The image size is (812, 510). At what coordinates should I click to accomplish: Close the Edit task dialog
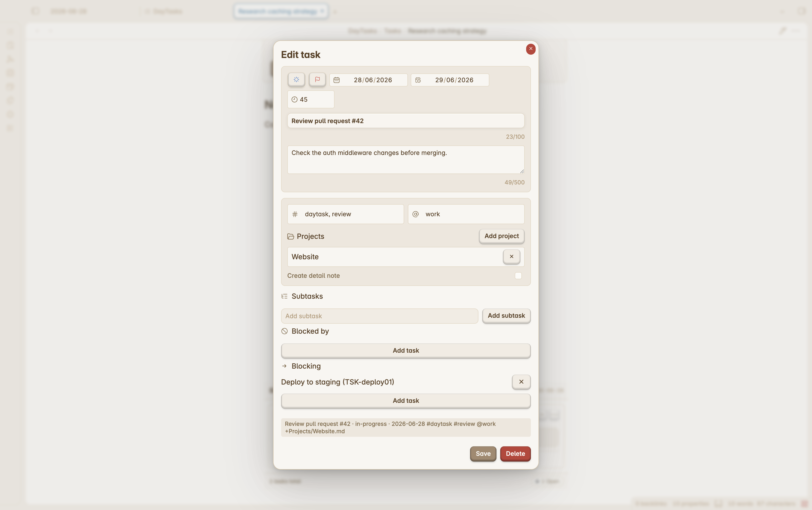click(x=531, y=49)
